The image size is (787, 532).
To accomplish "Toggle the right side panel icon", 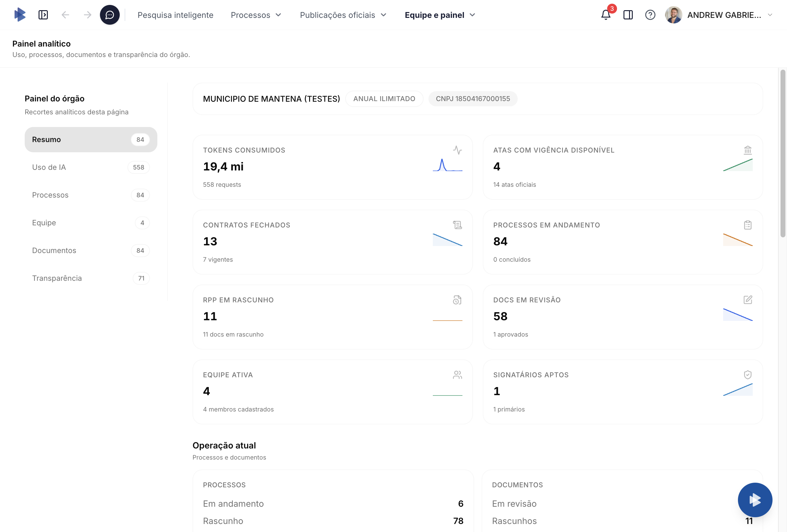I will coord(628,15).
